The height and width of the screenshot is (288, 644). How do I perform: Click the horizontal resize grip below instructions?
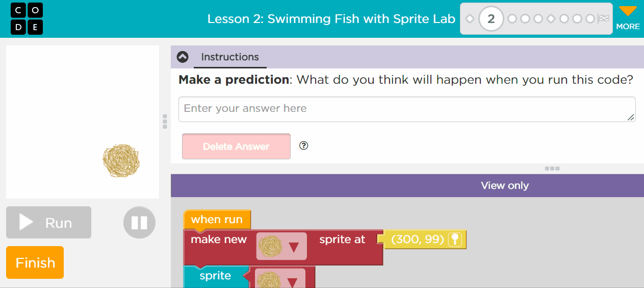coord(552,169)
